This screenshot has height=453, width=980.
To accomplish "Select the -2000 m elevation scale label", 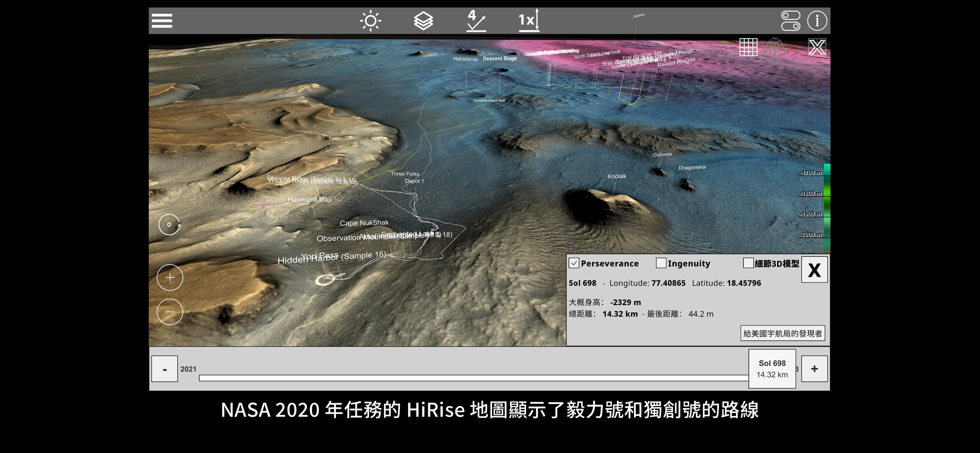I will pyautogui.click(x=810, y=235).
